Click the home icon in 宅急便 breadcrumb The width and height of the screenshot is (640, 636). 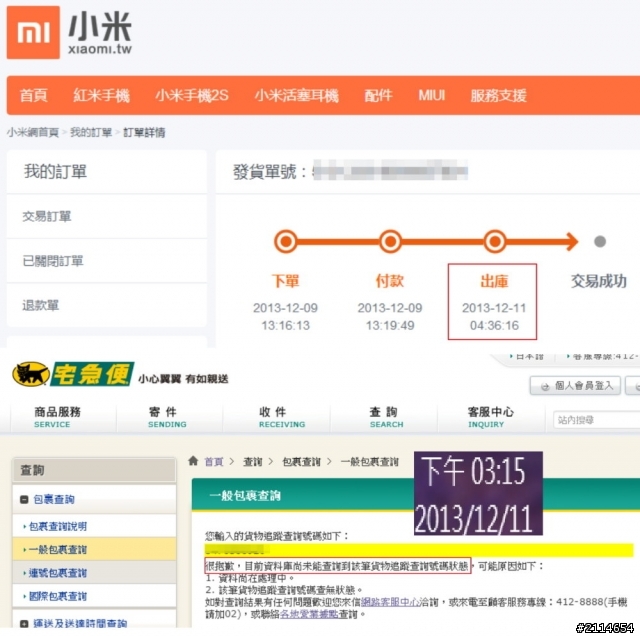193,461
